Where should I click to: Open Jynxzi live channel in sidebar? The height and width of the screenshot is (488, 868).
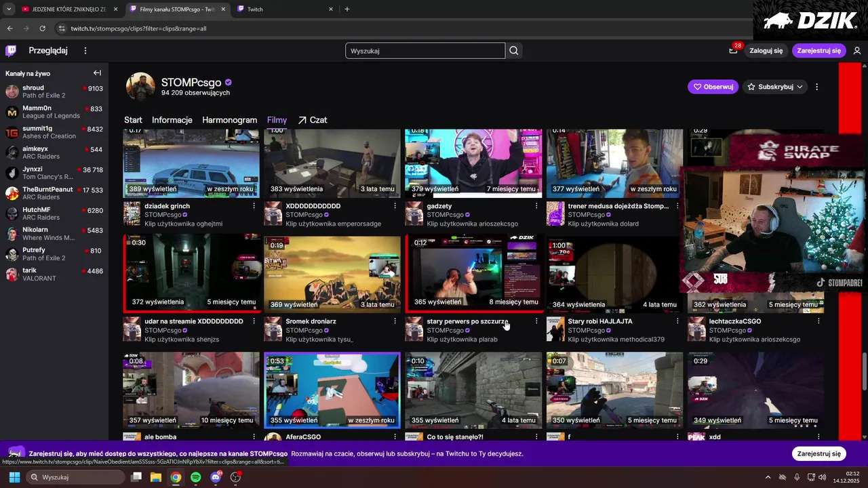pos(54,173)
